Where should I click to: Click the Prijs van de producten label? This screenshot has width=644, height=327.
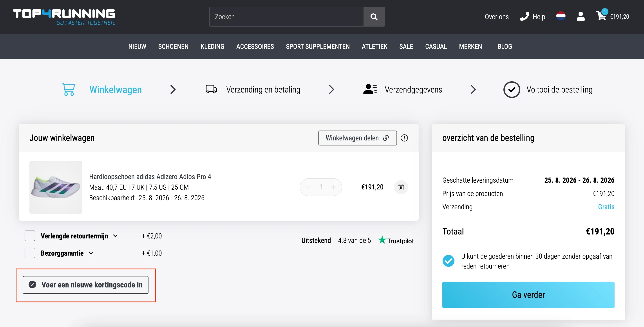click(x=472, y=194)
